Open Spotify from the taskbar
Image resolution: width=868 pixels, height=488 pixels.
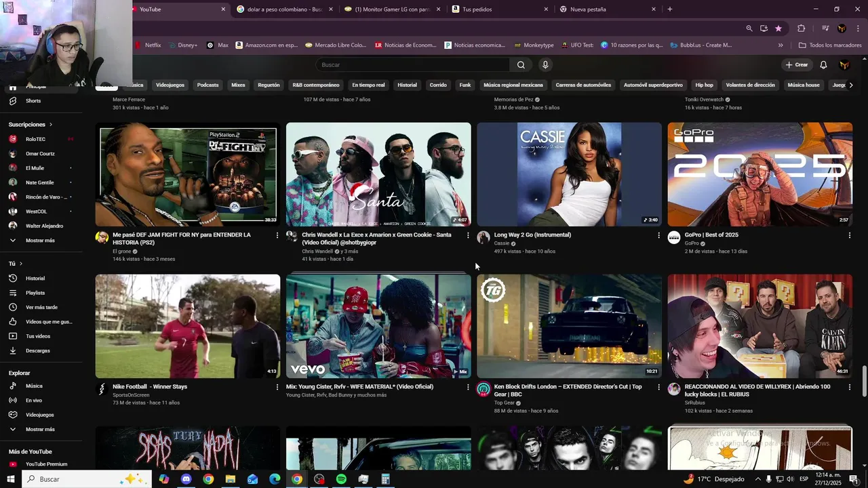coord(341,479)
